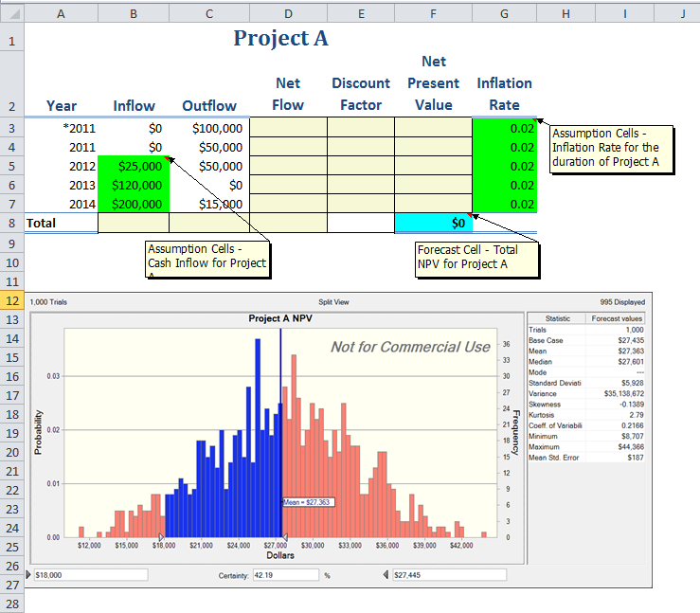Click the Project A NPV chart title

pos(280,318)
